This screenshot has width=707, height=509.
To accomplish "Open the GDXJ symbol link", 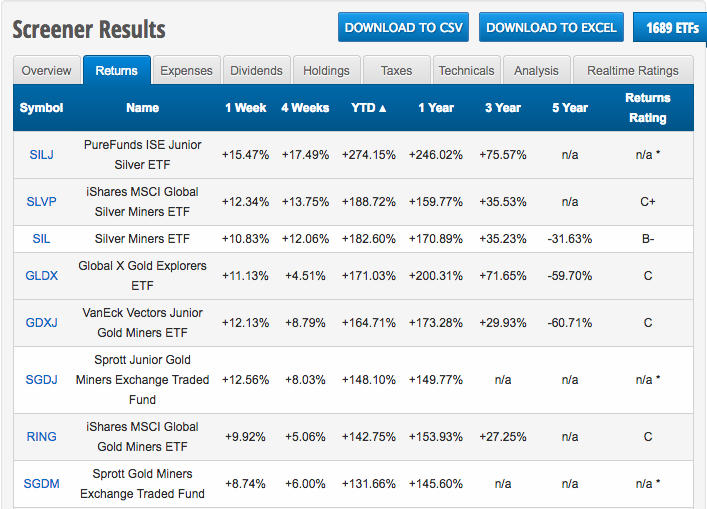I will pos(41,323).
